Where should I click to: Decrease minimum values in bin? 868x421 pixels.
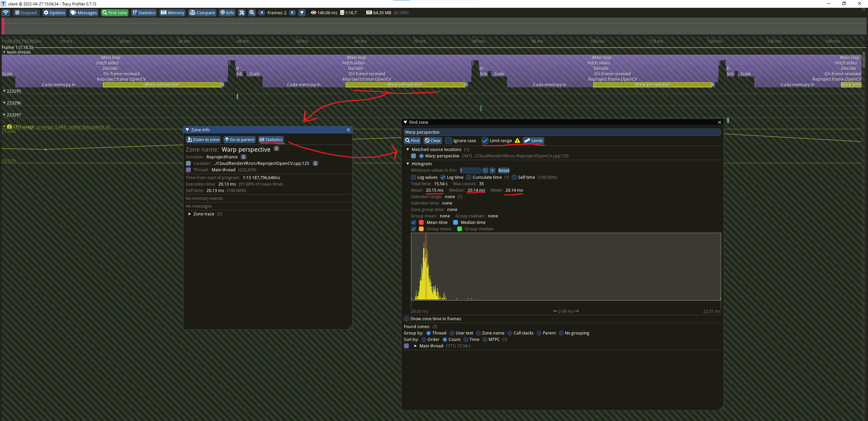click(485, 170)
